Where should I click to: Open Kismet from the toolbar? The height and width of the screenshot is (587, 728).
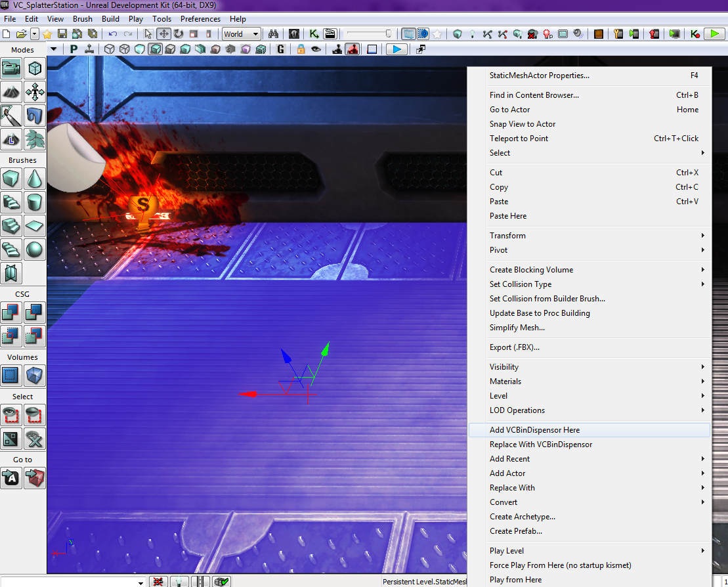(314, 34)
